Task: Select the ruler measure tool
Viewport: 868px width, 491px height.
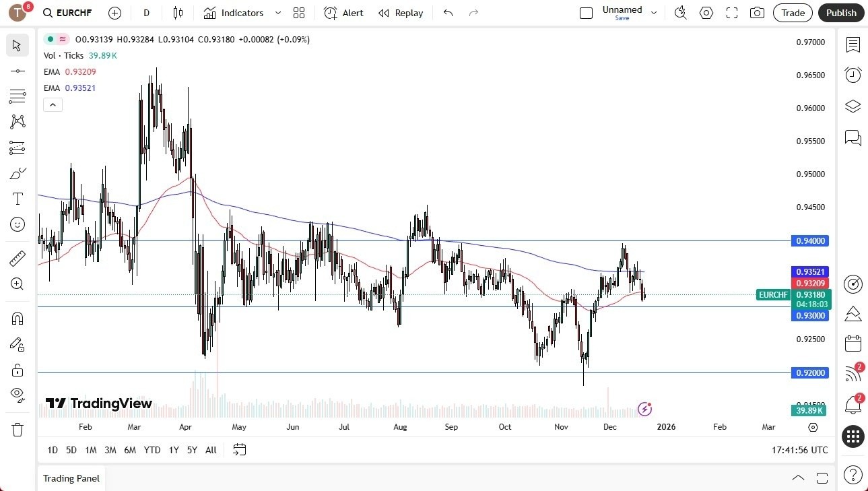Action: [18, 259]
